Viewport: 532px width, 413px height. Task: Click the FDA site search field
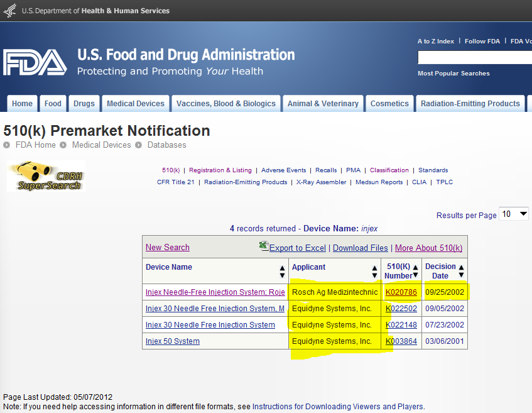pyautogui.click(x=475, y=57)
